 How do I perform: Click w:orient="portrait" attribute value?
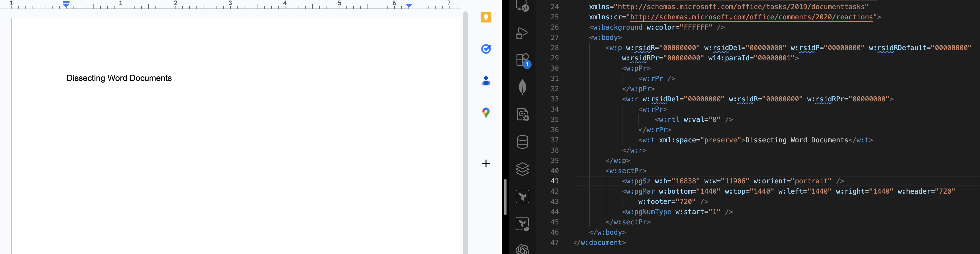pyautogui.click(x=793, y=181)
